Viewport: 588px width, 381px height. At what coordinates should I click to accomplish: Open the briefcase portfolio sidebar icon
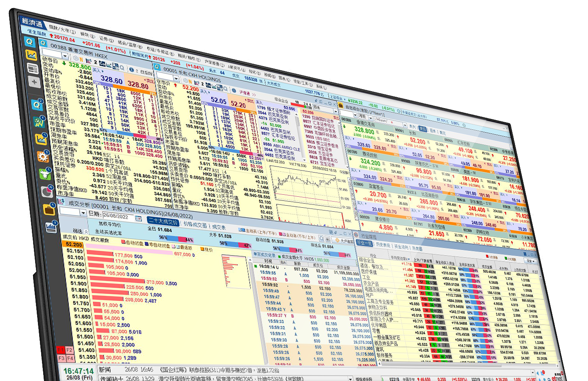(x=49, y=209)
